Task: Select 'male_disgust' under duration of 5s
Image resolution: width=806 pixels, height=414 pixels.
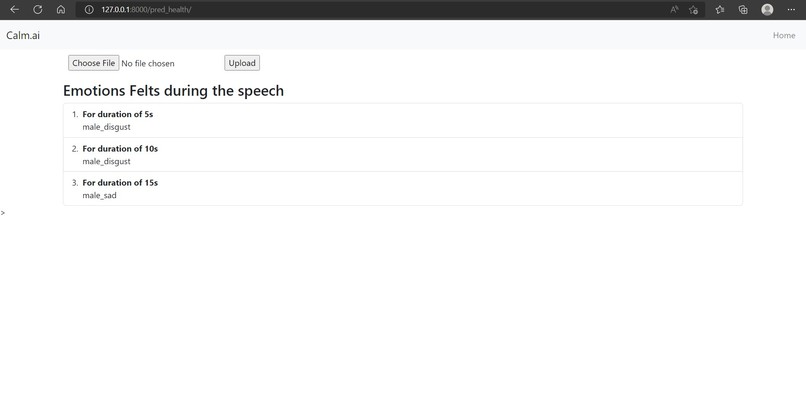Action: tap(106, 127)
